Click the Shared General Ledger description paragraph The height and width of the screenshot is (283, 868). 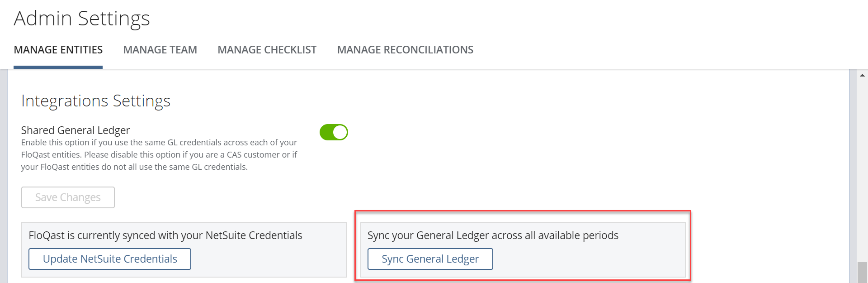point(159,155)
